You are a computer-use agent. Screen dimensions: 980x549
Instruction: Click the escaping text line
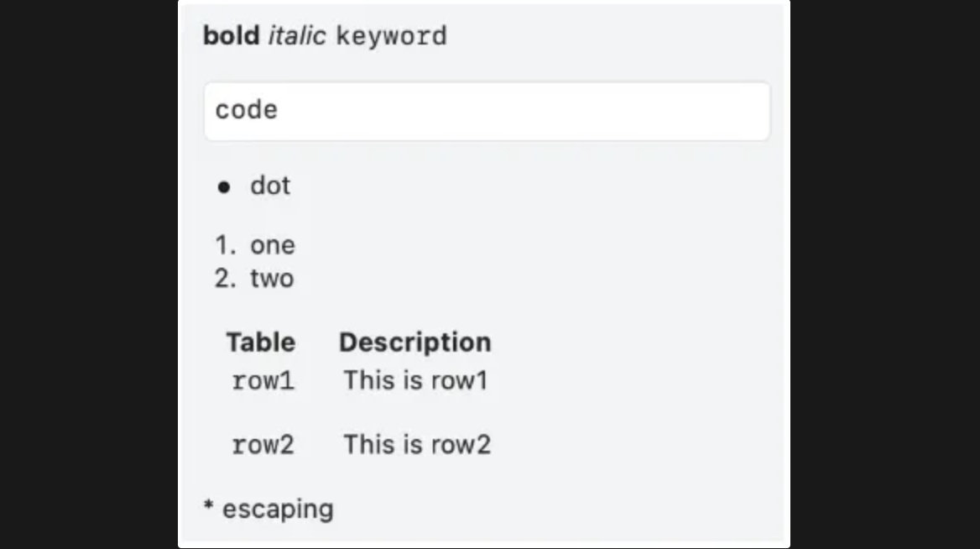pyautogui.click(x=278, y=509)
